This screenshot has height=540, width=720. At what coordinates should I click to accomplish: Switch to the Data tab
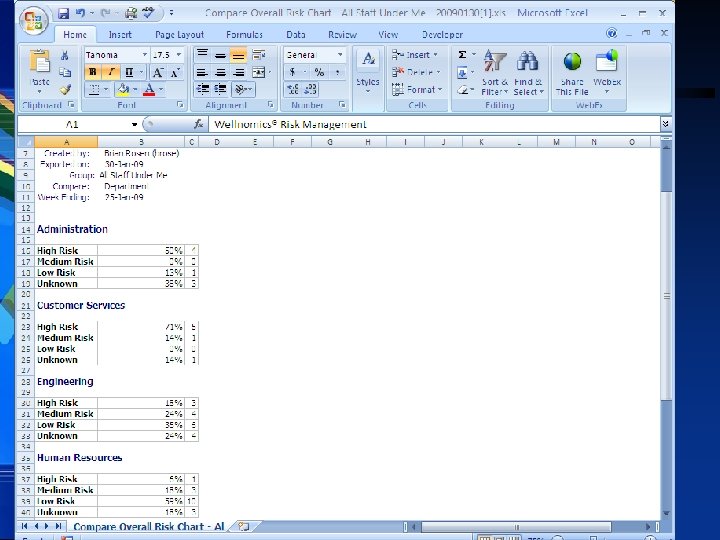click(x=295, y=34)
